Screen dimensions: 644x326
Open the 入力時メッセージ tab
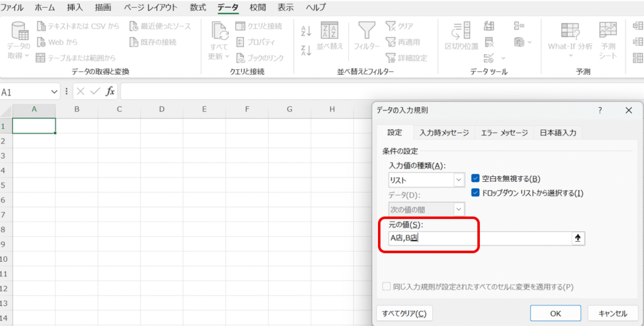click(444, 133)
